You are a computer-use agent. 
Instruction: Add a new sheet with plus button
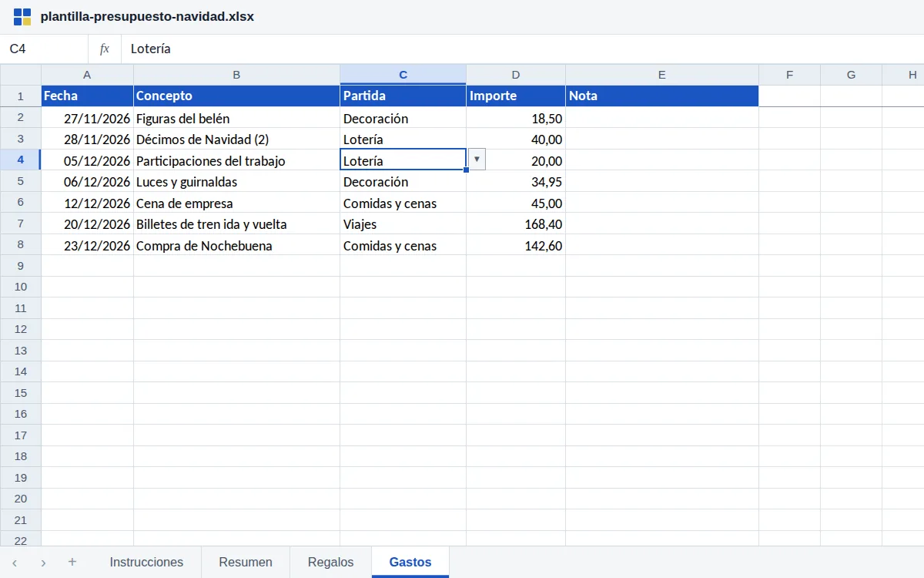72,562
